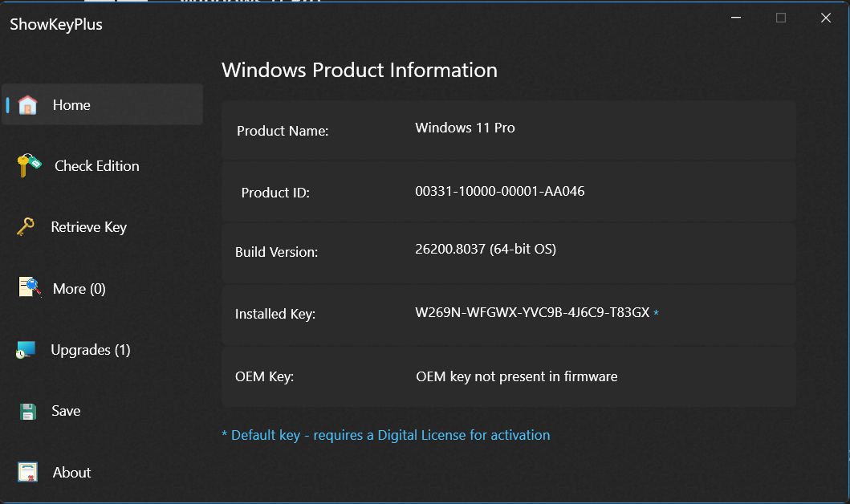
Task: Click the blue asterisk after the installed key
Action: pyautogui.click(x=656, y=313)
